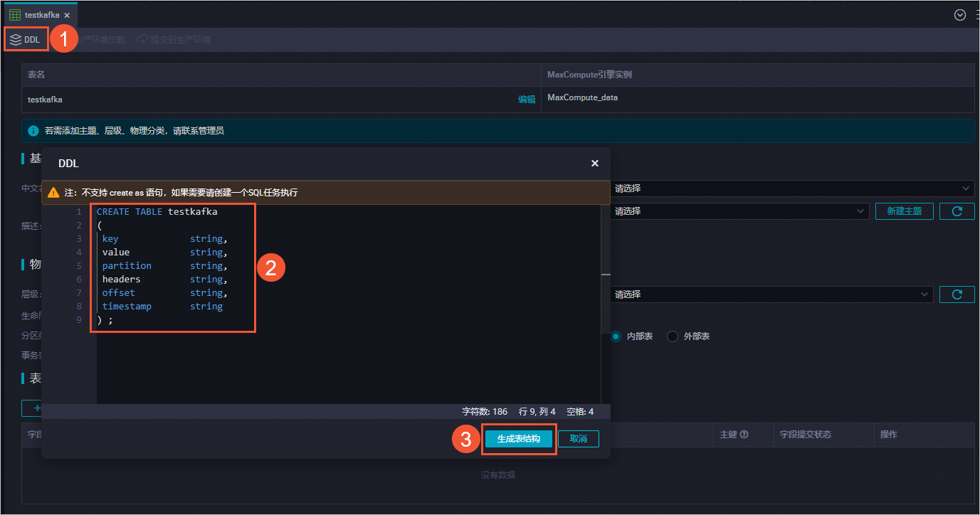Click the 'timestamp' column line in editor
Image resolution: width=980 pixels, height=515 pixels.
[x=162, y=307]
